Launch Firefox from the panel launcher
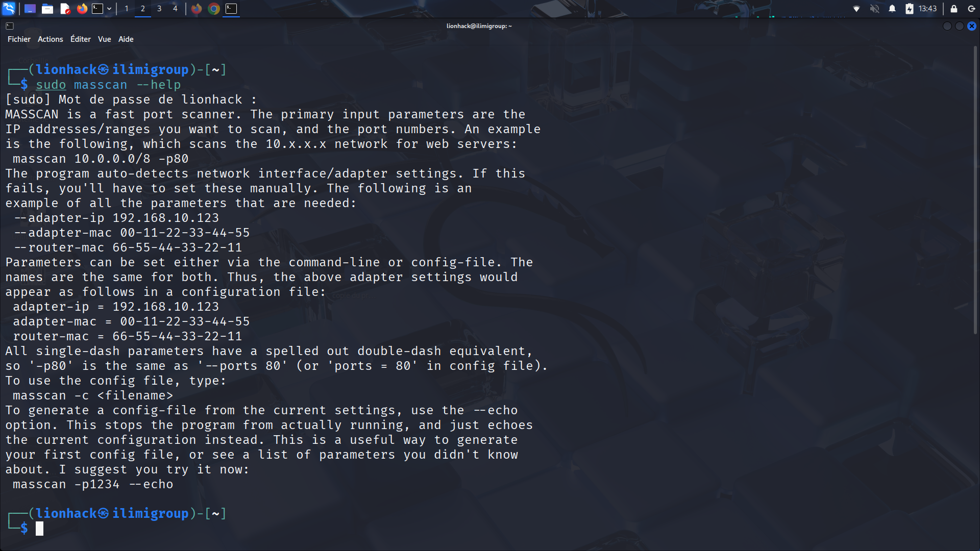980x551 pixels. tap(82, 9)
